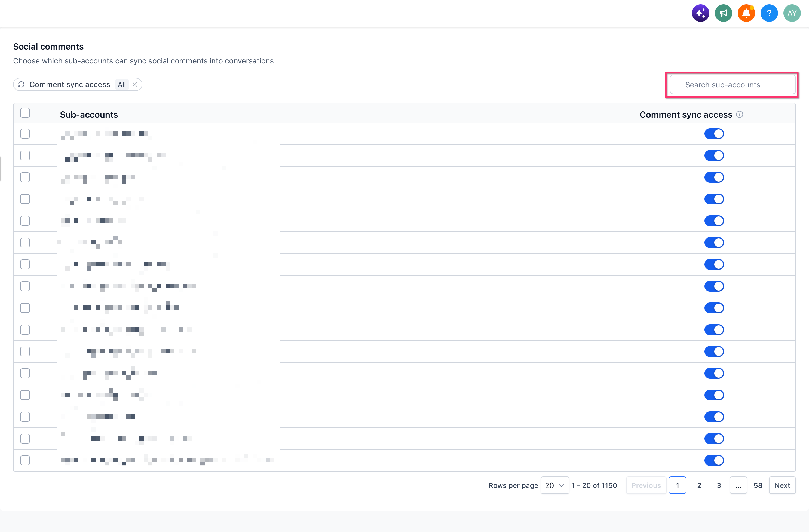Open the question mark help icon
Image resolution: width=809 pixels, height=532 pixels.
pyautogui.click(x=769, y=13)
